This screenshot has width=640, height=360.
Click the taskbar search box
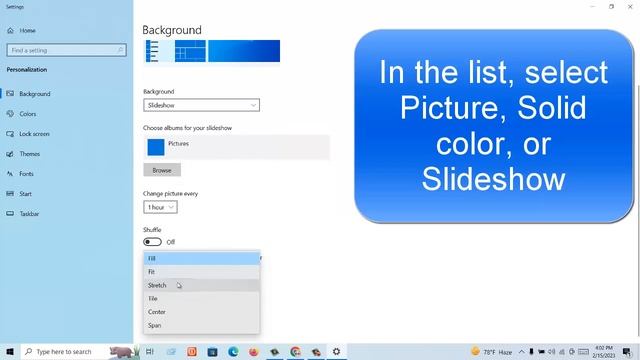[80, 351]
